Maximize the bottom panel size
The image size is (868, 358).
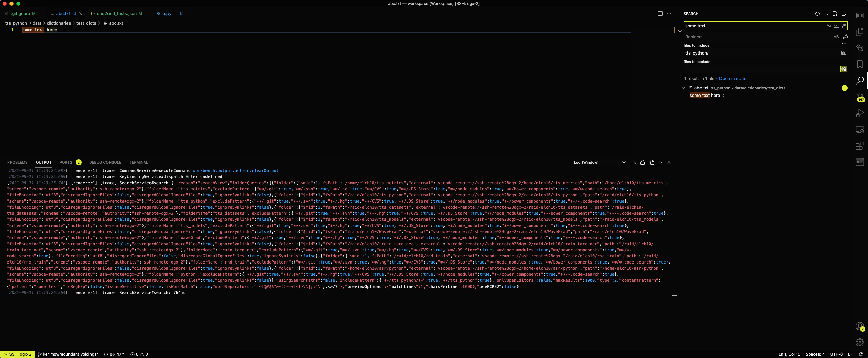click(x=660, y=162)
